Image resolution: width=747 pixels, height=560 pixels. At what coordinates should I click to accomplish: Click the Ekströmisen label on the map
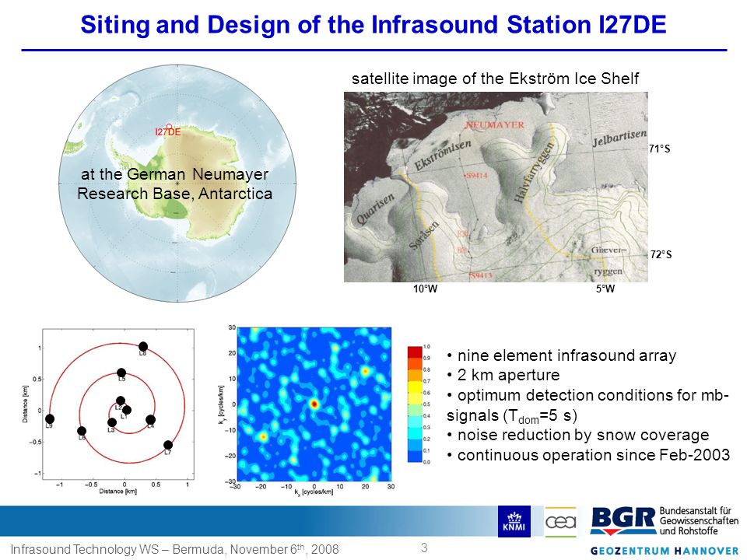(x=443, y=155)
